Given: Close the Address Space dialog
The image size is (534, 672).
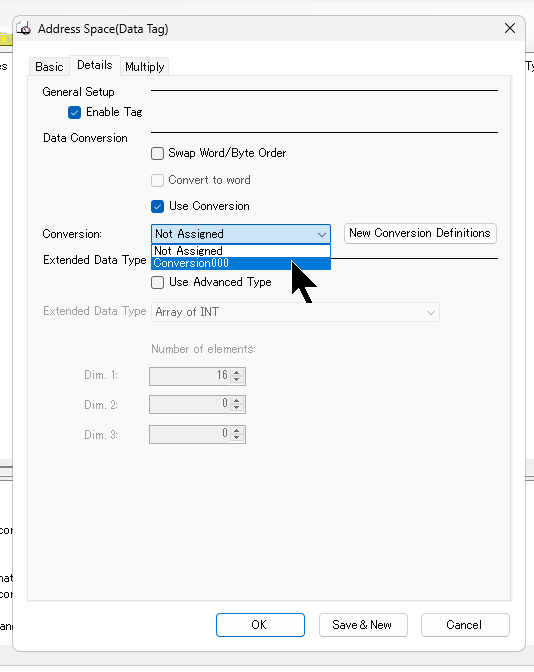Looking at the screenshot, I should [x=510, y=28].
